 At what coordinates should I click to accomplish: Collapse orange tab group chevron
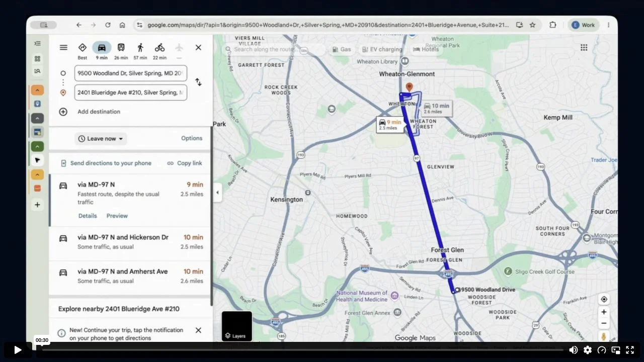tap(37, 90)
